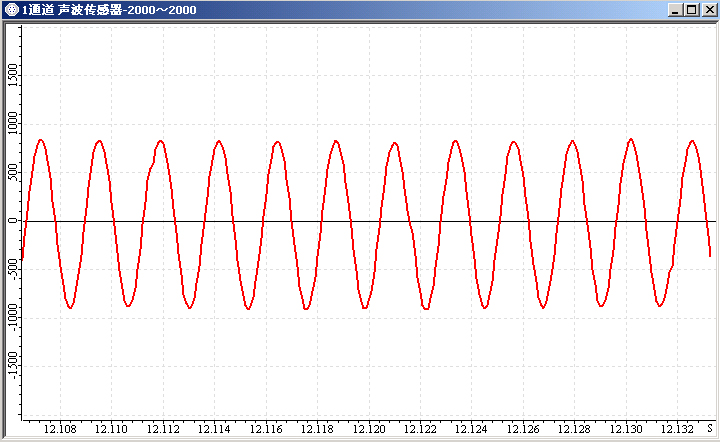Select the 12.120 time tick label
Screen dimensions: 720x442
[369, 429]
